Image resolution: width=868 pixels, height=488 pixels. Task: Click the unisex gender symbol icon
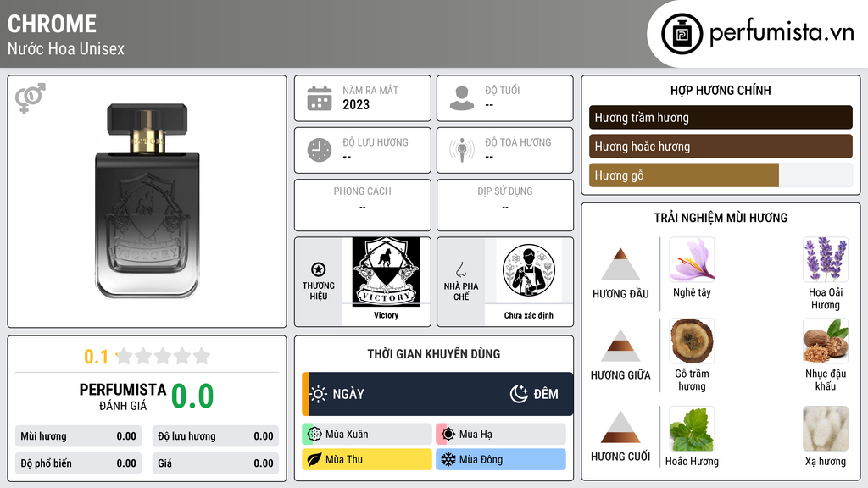point(30,98)
